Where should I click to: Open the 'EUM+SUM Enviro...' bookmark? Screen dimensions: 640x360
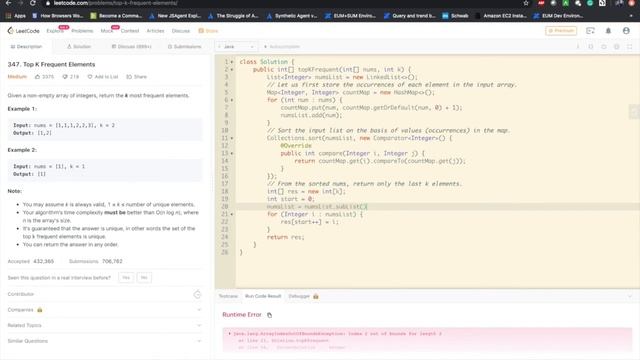tap(351, 16)
